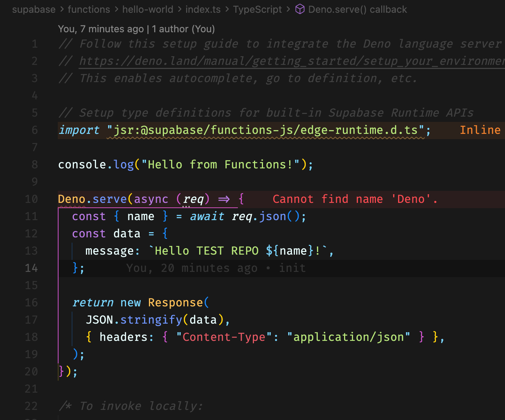Select line number 10 in the gutter

pos(31,199)
